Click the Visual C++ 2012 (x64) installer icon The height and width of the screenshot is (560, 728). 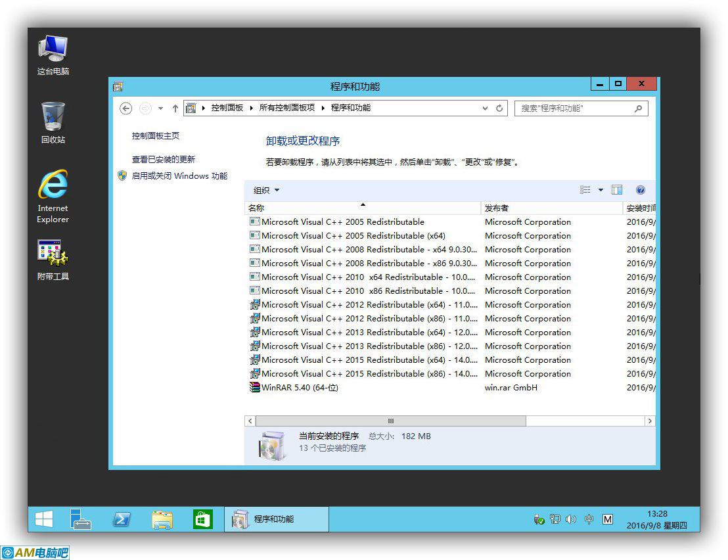pos(254,304)
